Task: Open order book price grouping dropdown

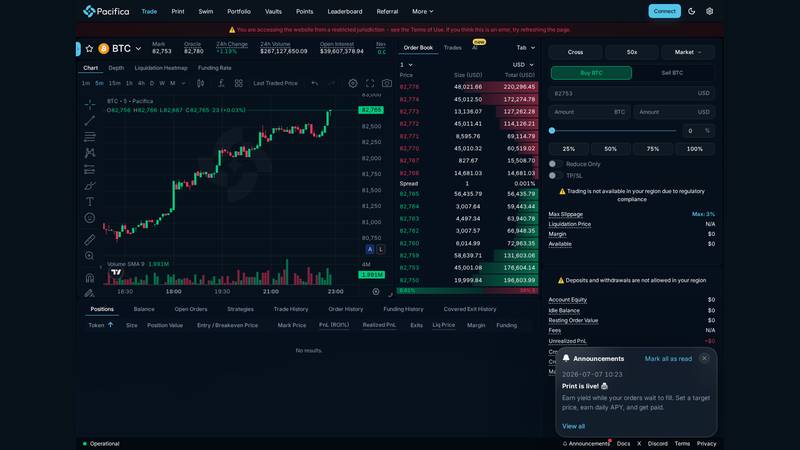Action: click(x=406, y=65)
